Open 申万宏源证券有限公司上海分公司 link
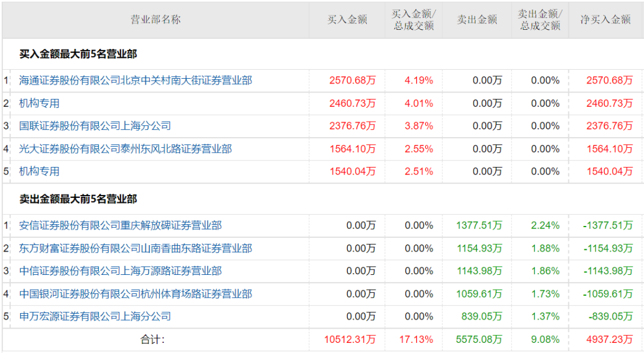Screen dimensions: 644x353 tap(95, 316)
